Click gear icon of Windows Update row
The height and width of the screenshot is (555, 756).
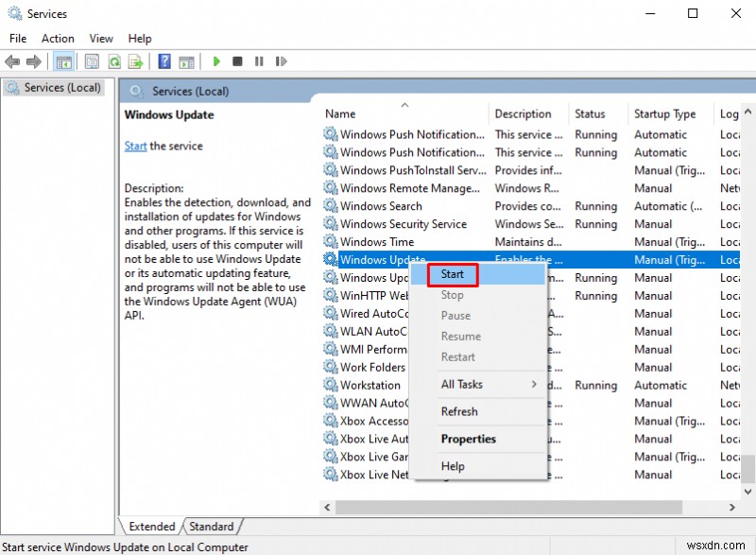pos(330,259)
